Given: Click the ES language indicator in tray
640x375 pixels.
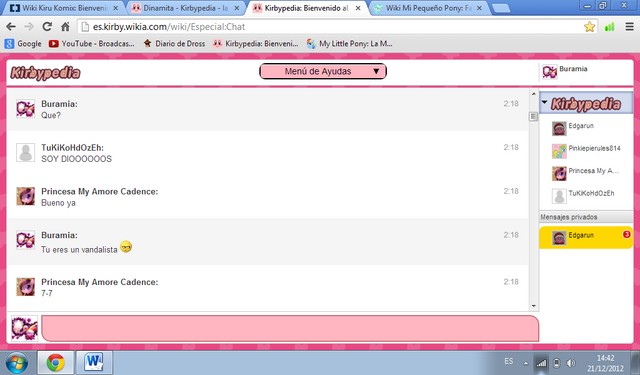Looking at the screenshot, I should tap(509, 362).
